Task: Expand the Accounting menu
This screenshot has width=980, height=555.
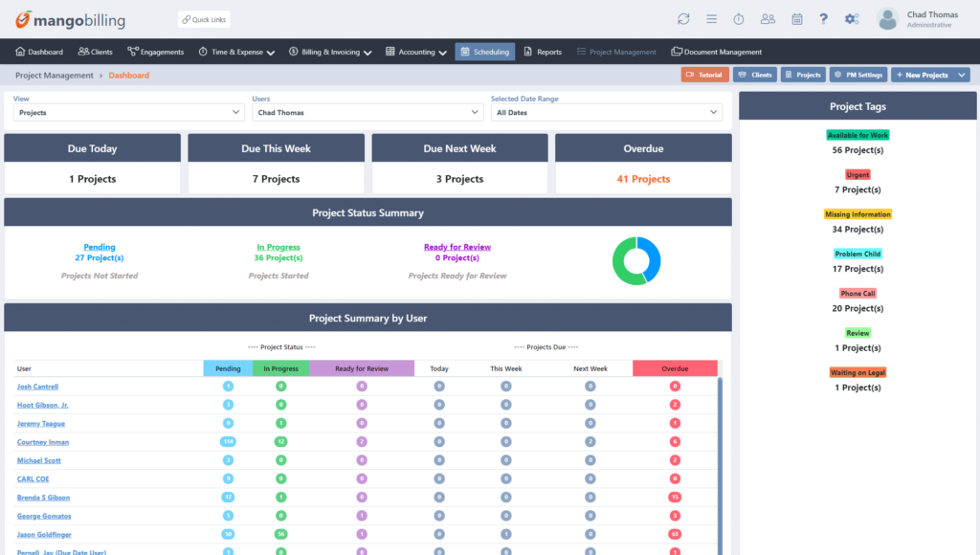Action: point(416,52)
